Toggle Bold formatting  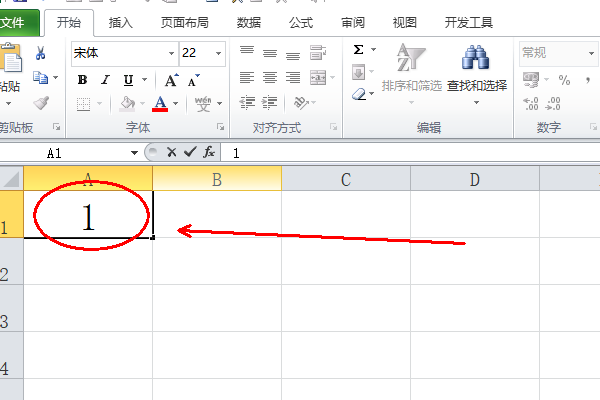tap(82, 80)
